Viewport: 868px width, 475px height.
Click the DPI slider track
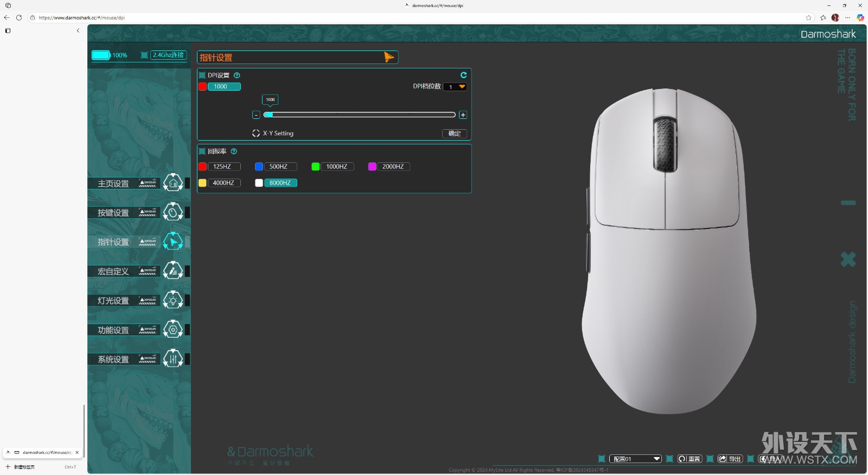(x=359, y=115)
